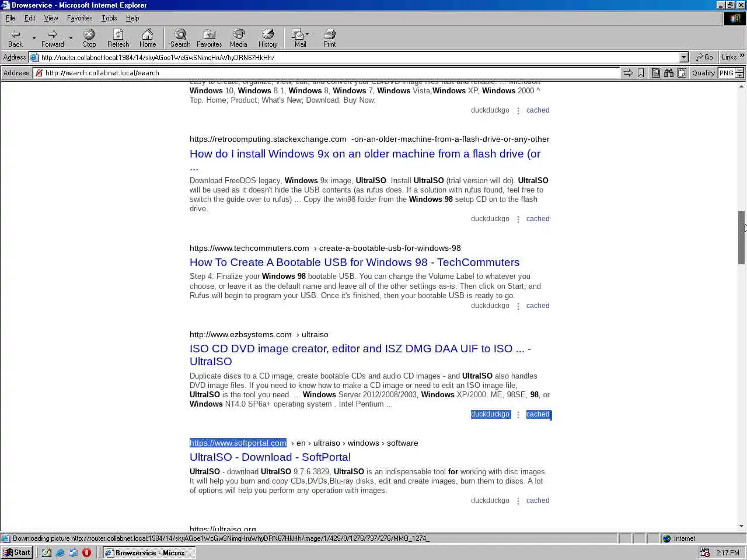Click the page icon in the IE address field

tap(34, 57)
